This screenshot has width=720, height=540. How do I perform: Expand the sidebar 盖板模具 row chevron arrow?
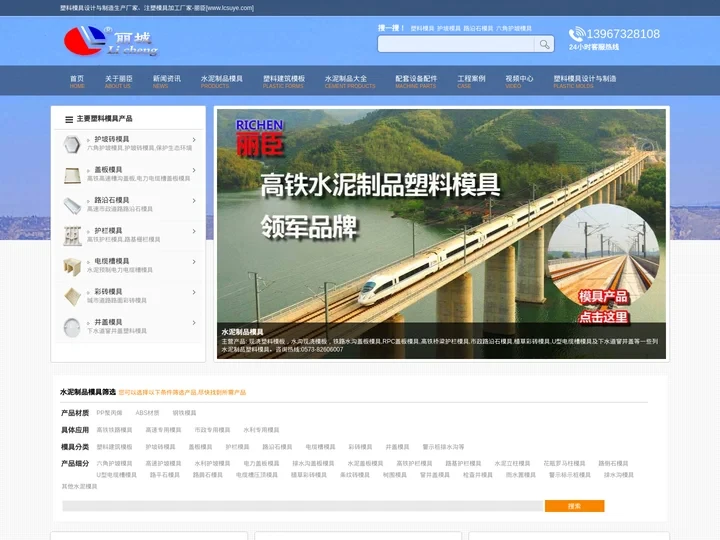[194, 170]
